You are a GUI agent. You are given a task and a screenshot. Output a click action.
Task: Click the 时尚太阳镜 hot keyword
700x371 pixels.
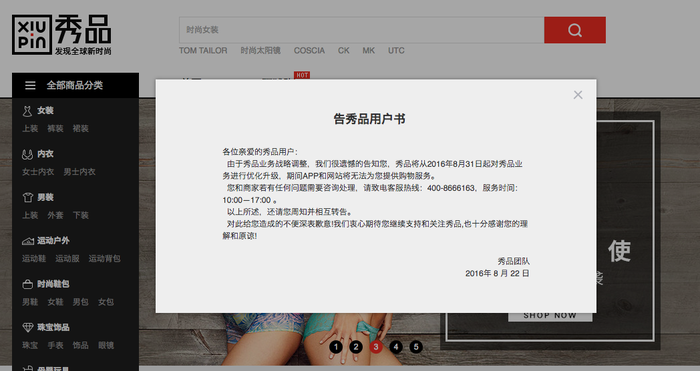tap(260, 50)
